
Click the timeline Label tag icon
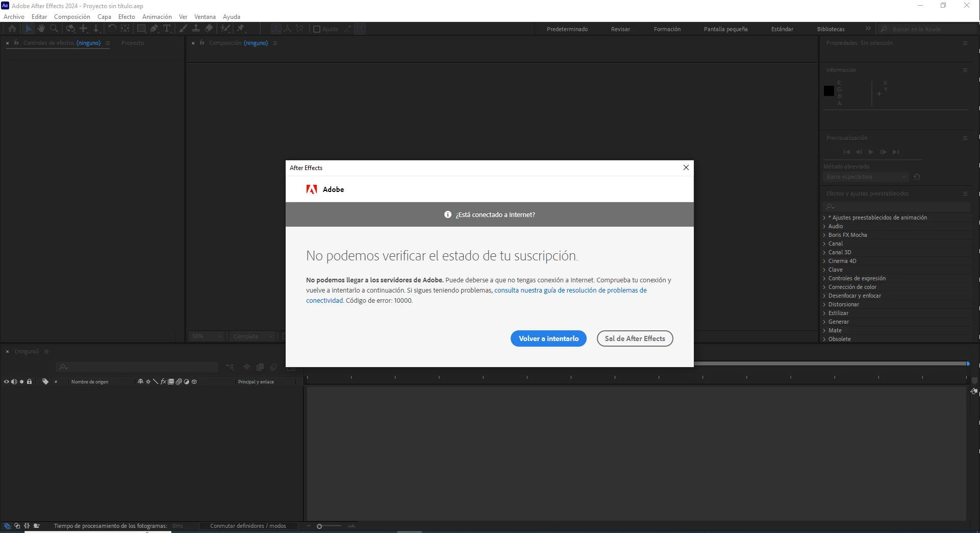click(x=45, y=381)
